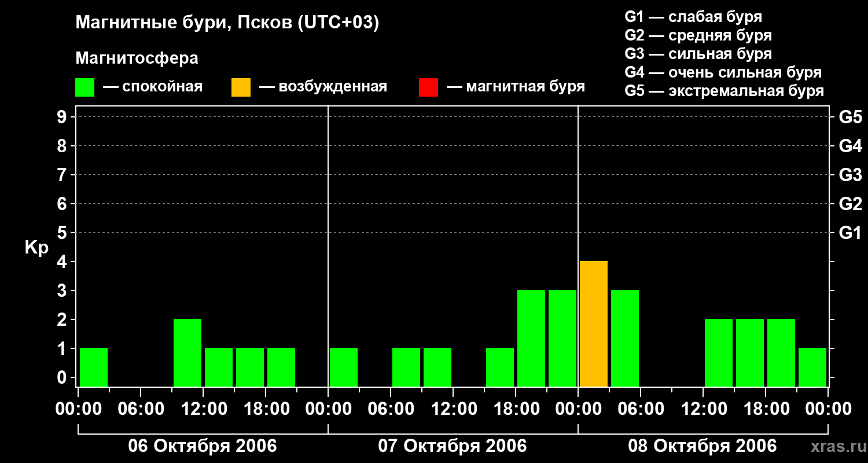This screenshot has height=463, width=868.
Task: Click the "18:00" time label above 06 Октября
Action: (x=266, y=409)
